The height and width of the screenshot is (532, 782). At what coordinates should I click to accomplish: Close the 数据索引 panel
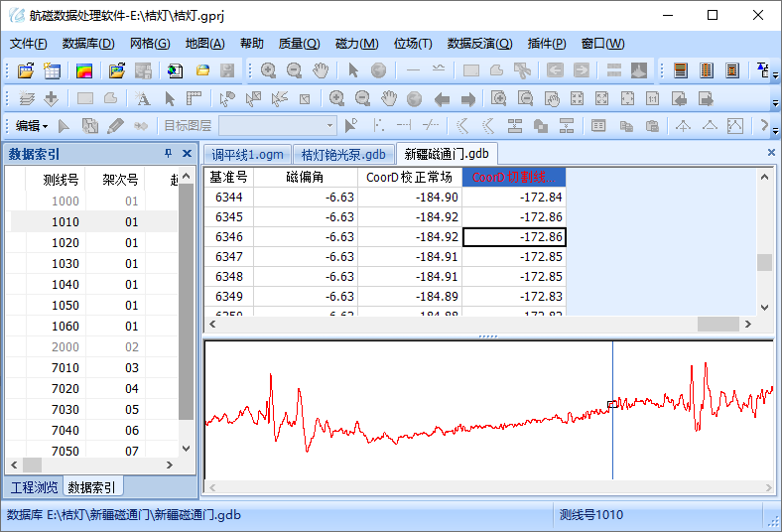pyautogui.click(x=186, y=154)
